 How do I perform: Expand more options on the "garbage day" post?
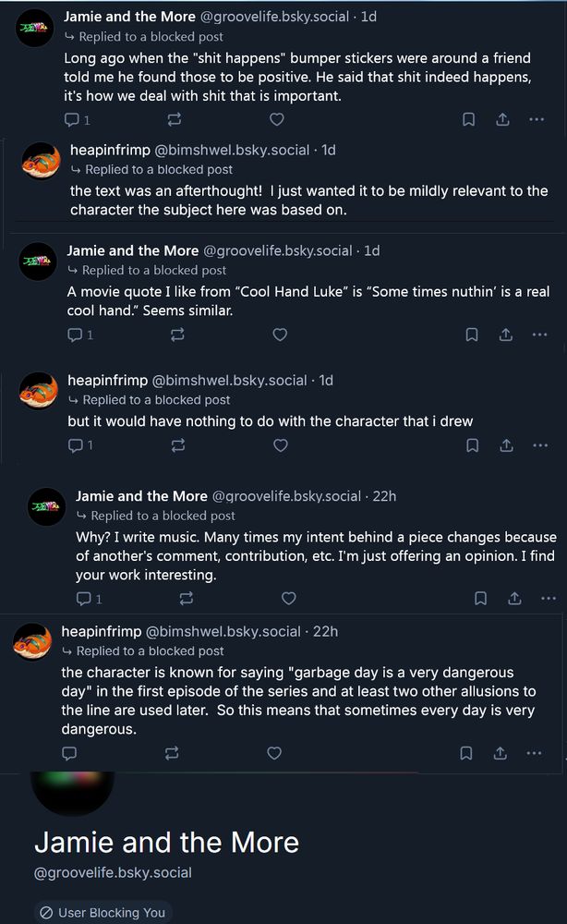(x=534, y=753)
